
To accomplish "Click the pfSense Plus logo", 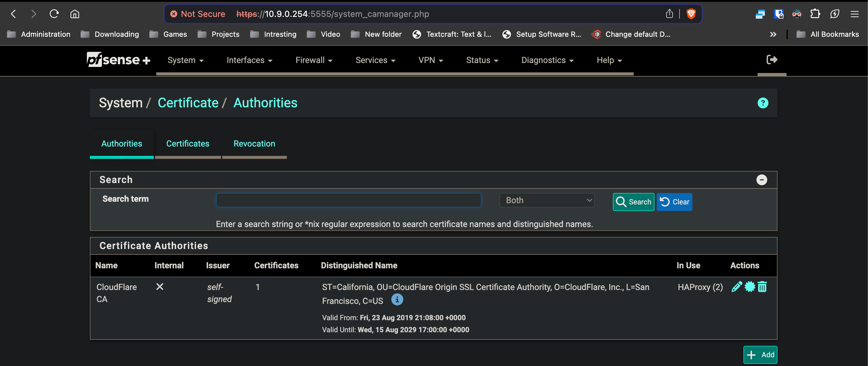I will click(118, 60).
